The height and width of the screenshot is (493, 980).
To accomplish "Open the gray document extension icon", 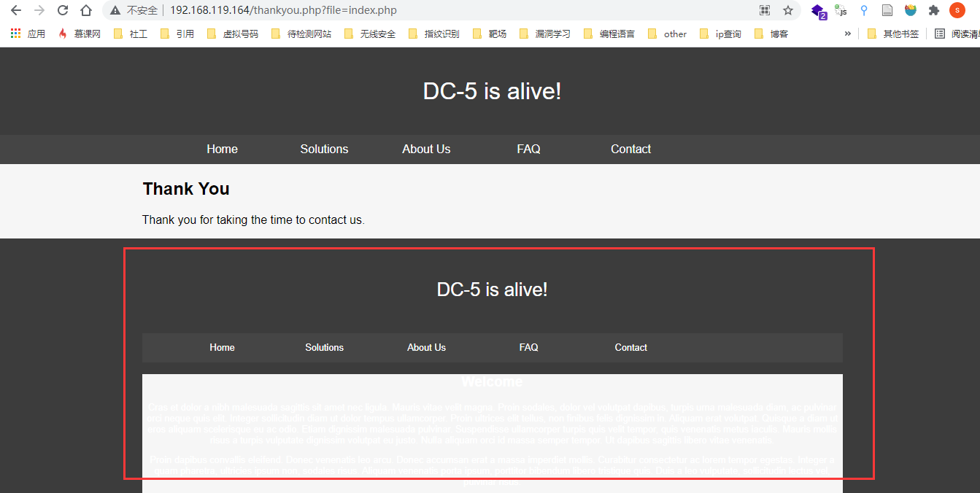I will tap(887, 10).
